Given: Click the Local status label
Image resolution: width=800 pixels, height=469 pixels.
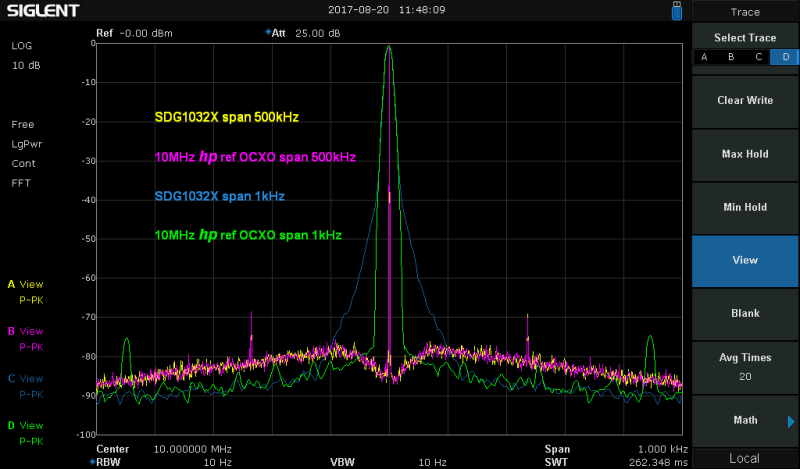Looking at the screenshot, I should pos(744,459).
